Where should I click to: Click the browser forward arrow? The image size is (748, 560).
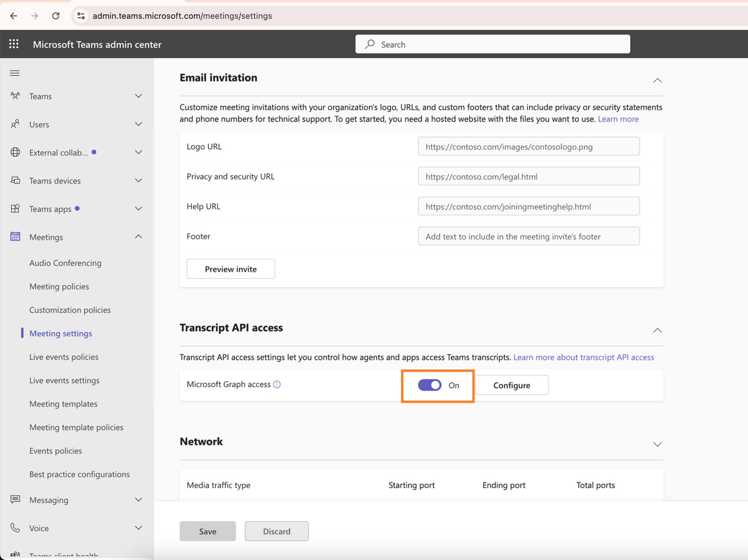[x=34, y=16]
